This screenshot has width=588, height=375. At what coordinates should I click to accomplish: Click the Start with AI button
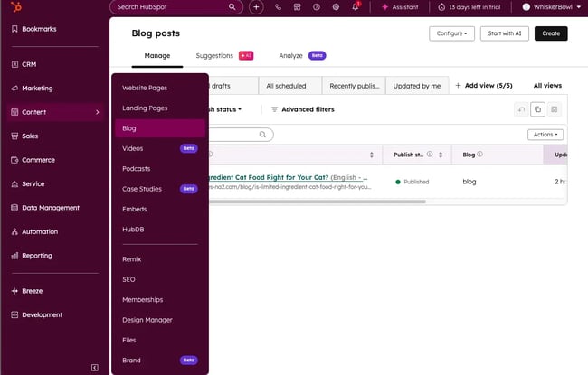[505, 33]
